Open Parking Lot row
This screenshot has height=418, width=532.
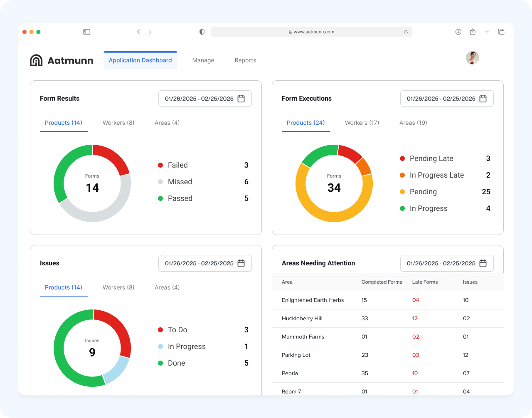pos(388,355)
